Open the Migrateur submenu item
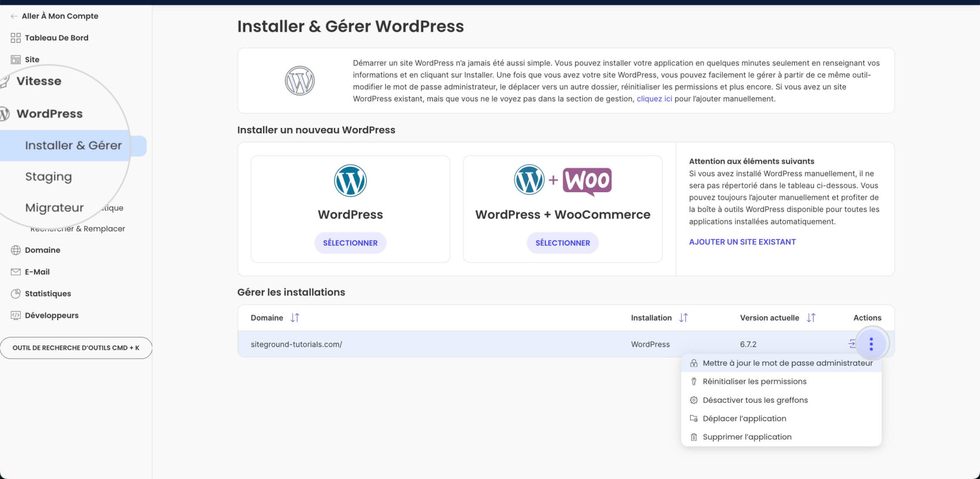980x479 pixels. (x=54, y=208)
